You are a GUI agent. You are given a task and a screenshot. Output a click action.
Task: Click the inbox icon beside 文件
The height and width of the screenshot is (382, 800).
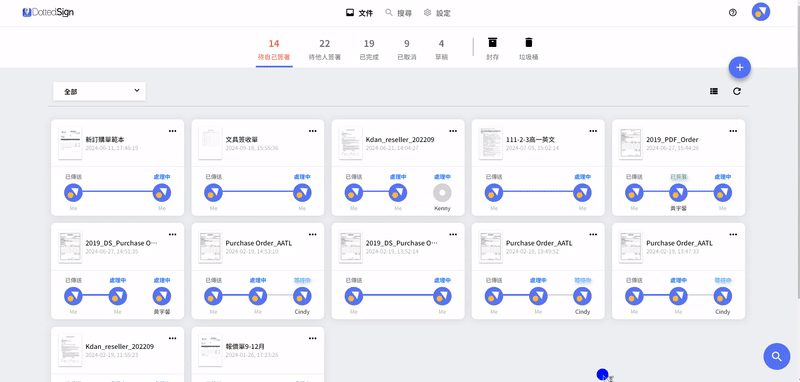pyautogui.click(x=350, y=13)
